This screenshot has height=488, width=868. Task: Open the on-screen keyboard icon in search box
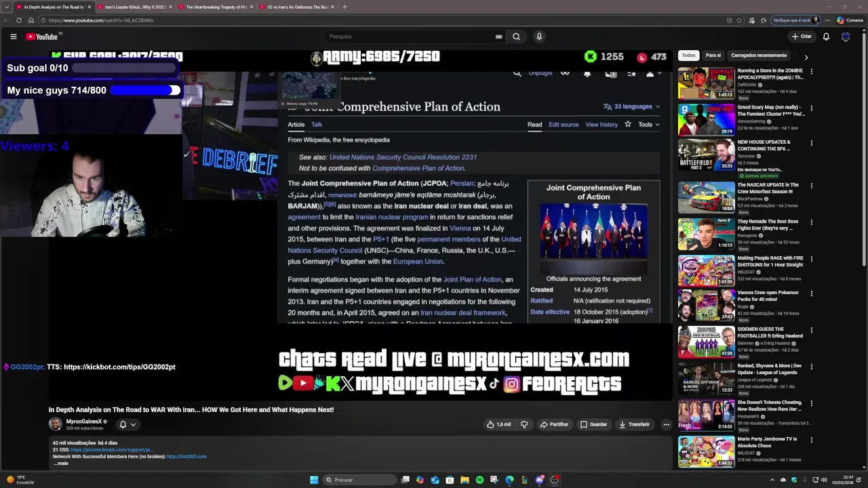pyautogui.click(x=499, y=37)
